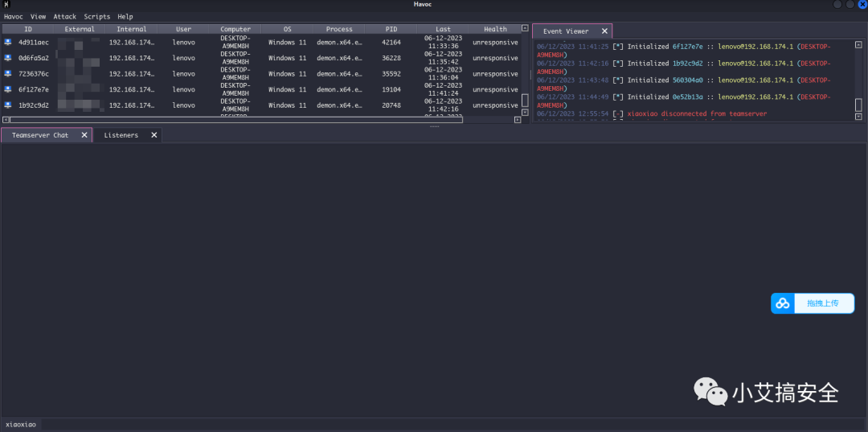The image size is (868, 432).
Task: Click the cloud upload widget icon
Action: (x=783, y=303)
